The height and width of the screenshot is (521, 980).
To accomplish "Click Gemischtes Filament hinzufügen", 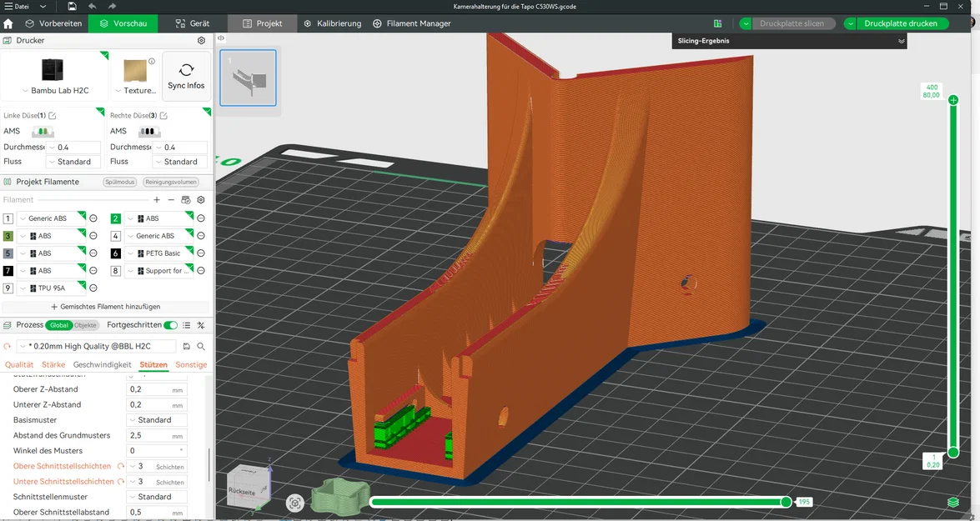I will tap(105, 307).
